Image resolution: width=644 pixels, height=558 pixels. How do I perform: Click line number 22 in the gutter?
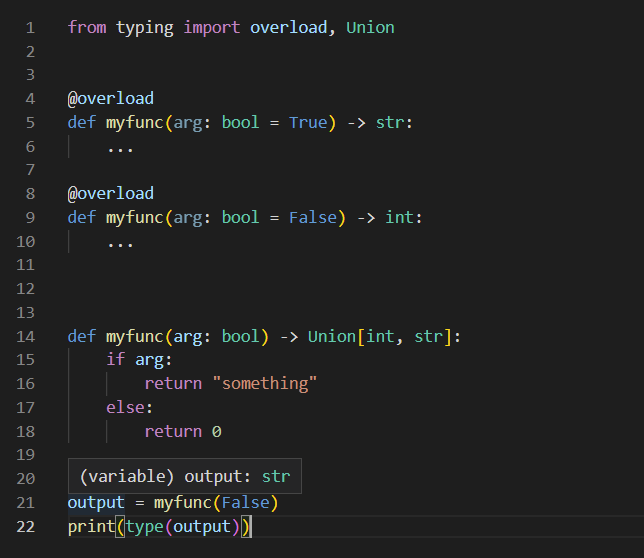[x=25, y=527]
